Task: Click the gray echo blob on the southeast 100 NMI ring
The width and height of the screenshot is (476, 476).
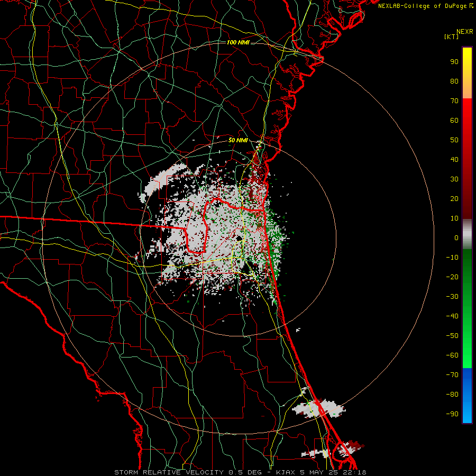Action: 319,408
